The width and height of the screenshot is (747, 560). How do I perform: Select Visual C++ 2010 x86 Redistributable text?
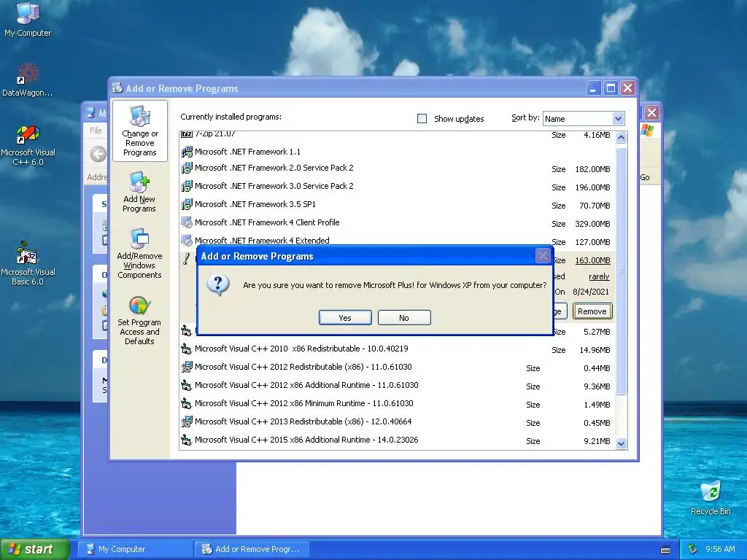pyautogui.click(x=301, y=349)
